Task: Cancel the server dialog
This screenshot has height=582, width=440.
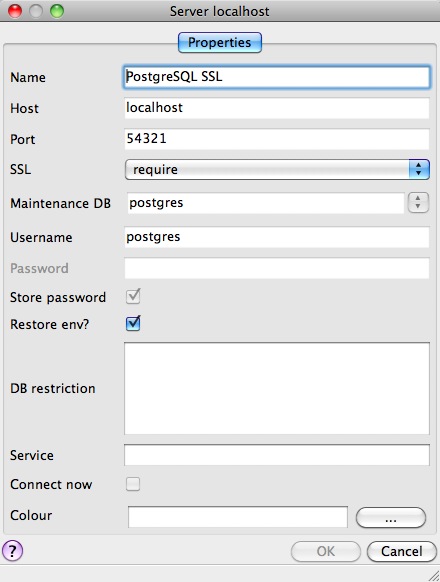Action: (401, 552)
